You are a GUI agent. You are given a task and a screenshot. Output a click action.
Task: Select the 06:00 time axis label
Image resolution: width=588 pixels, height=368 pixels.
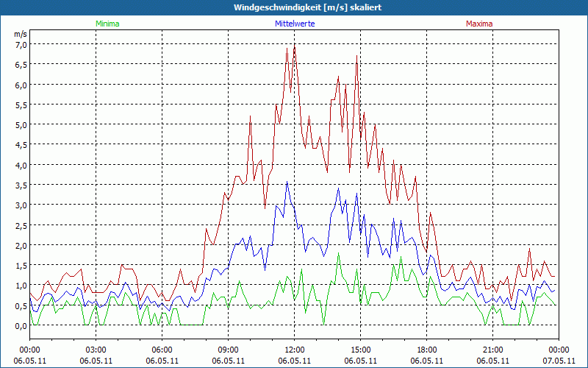pos(162,350)
